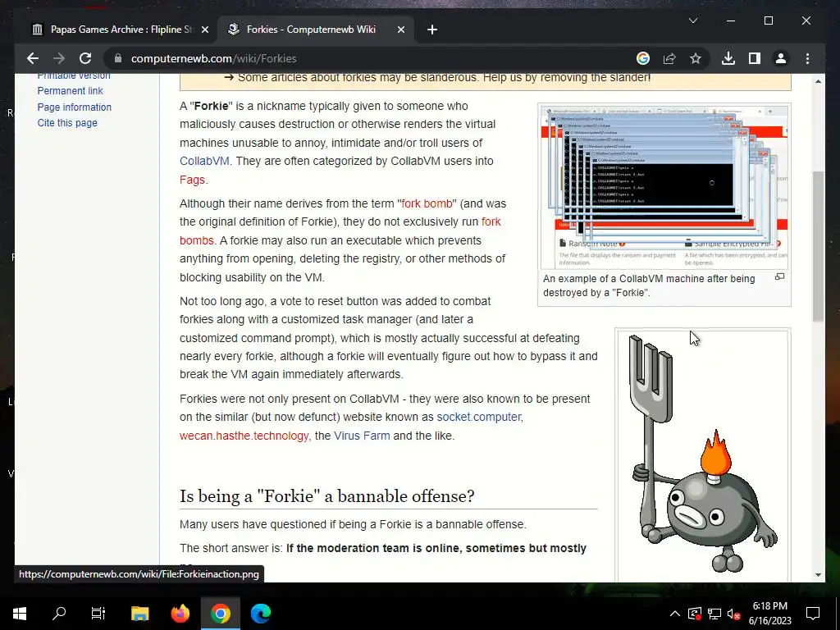
Task: Open the notification center icon
Action: [813, 614]
